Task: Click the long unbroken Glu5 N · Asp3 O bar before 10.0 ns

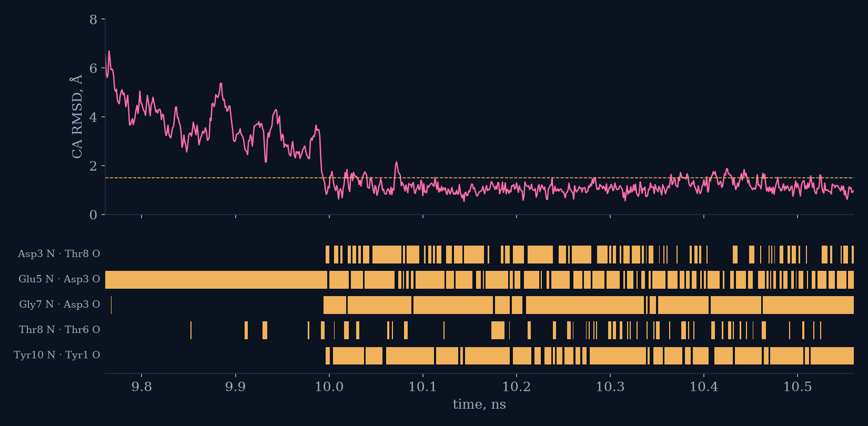Action: (x=216, y=280)
